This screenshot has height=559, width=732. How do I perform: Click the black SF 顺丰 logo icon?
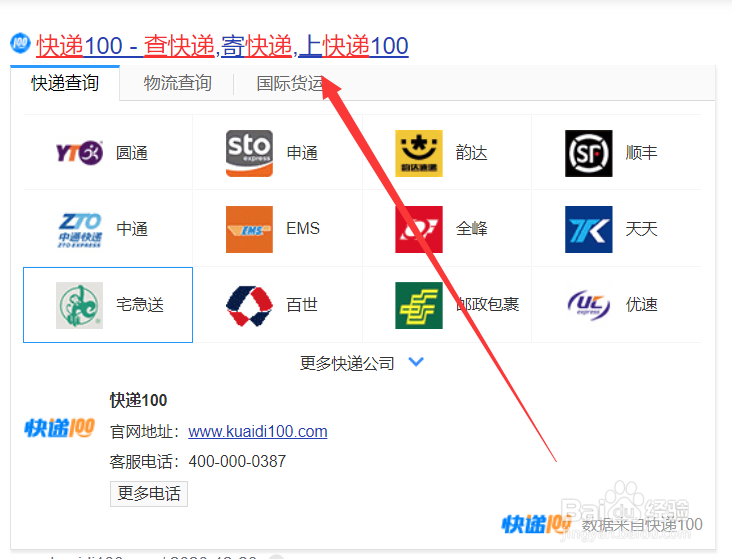click(589, 153)
